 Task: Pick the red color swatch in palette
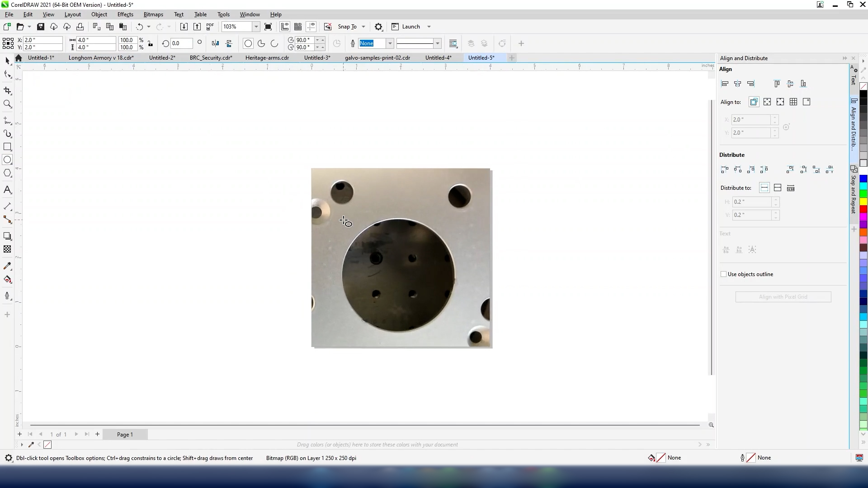[x=863, y=209]
